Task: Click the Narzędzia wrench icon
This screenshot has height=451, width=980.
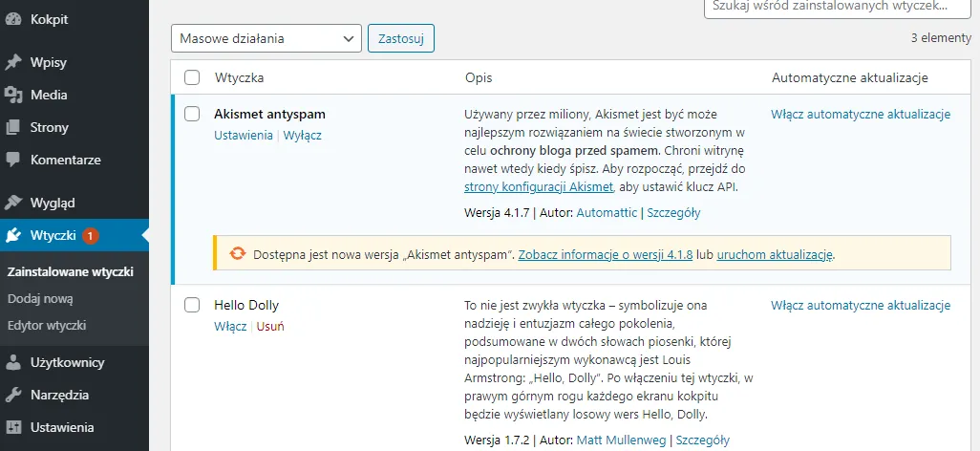Action: coord(13,395)
